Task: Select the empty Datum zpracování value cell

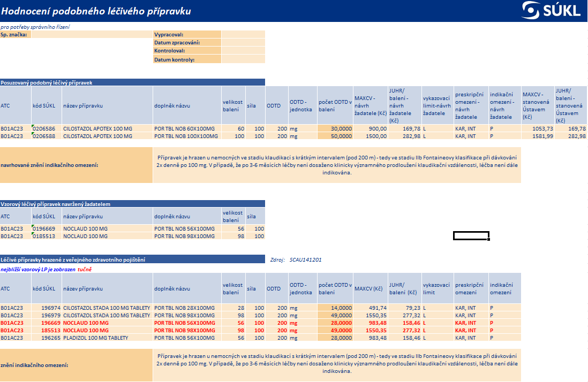Action: click(x=243, y=42)
